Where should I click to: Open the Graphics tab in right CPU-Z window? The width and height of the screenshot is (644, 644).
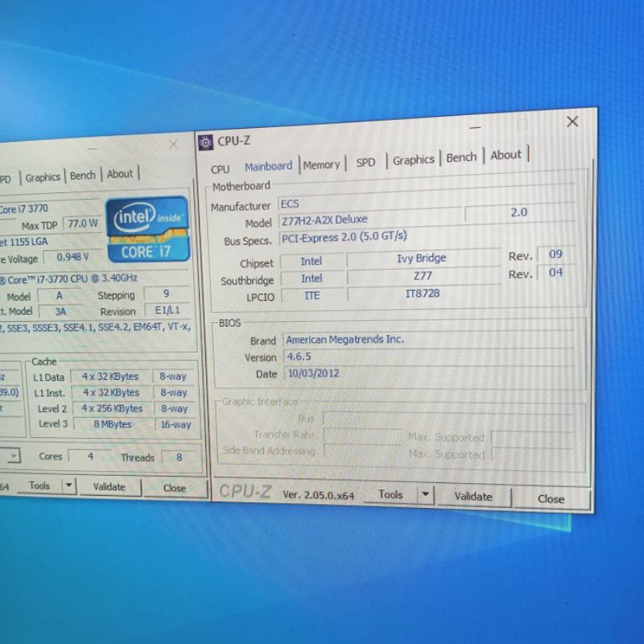tap(413, 160)
